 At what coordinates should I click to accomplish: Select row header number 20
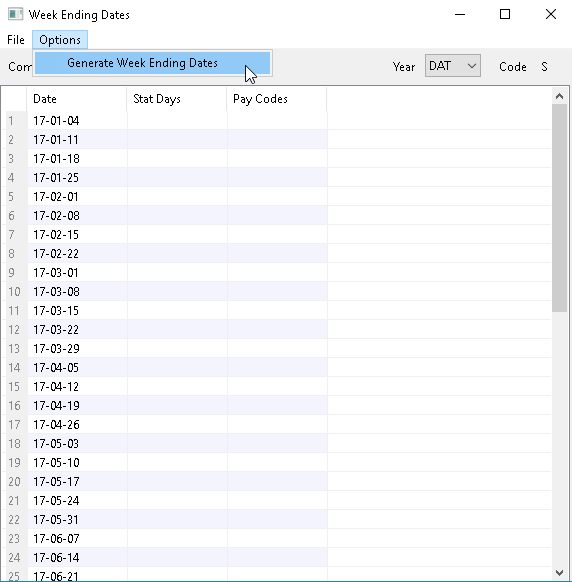coord(14,481)
